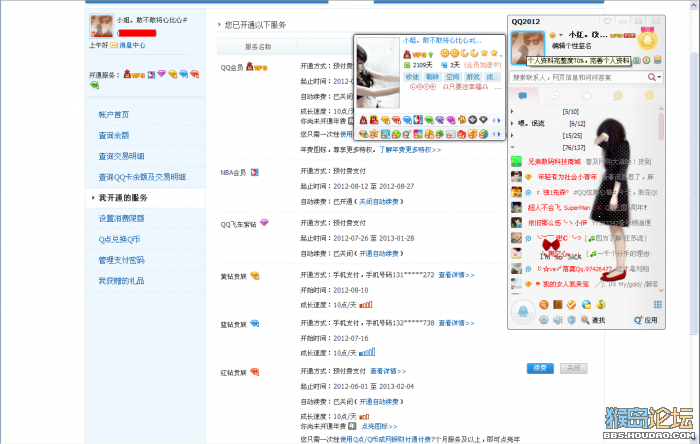Open the QQ2012 skin (shirt) icon in title bar
This screenshot has height=444, width=700.
(607, 21)
